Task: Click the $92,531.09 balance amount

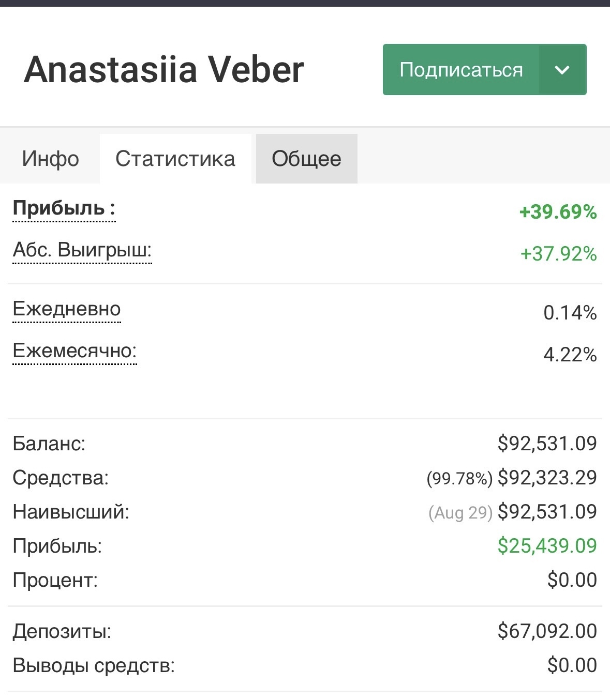Action: [x=547, y=444]
